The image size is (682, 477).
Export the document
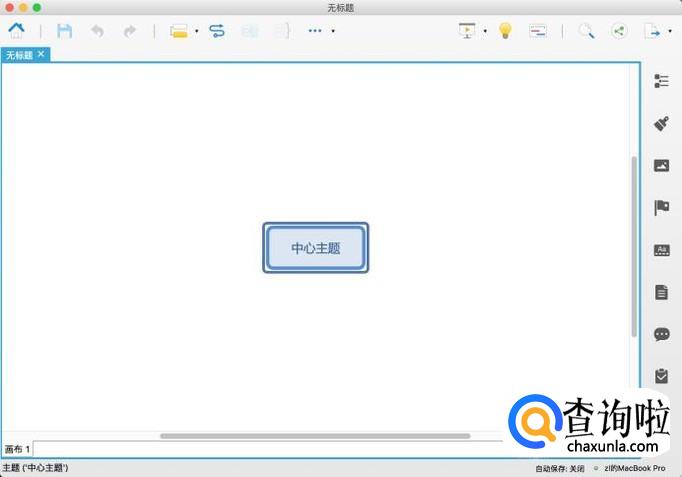click(652, 31)
